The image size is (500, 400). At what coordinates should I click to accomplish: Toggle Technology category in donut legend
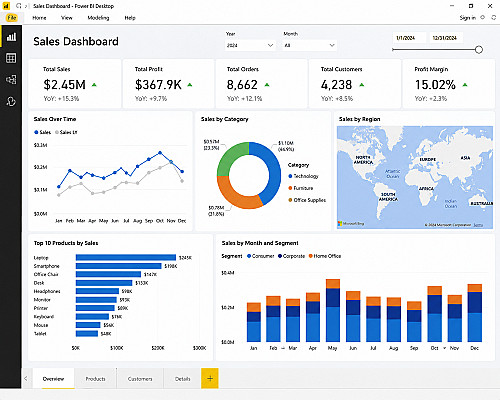(x=303, y=176)
